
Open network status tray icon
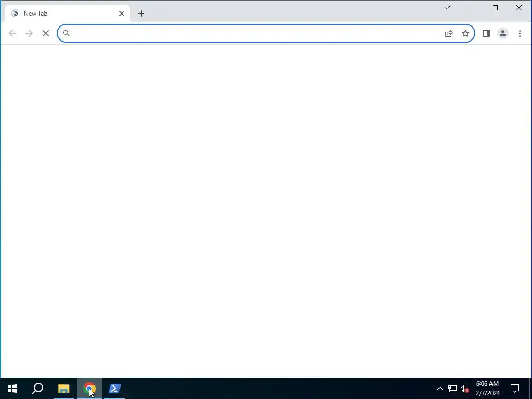pyautogui.click(x=453, y=389)
